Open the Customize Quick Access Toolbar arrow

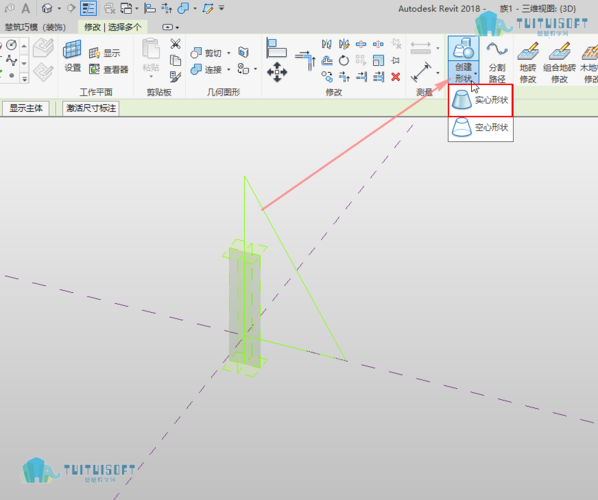point(222,8)
